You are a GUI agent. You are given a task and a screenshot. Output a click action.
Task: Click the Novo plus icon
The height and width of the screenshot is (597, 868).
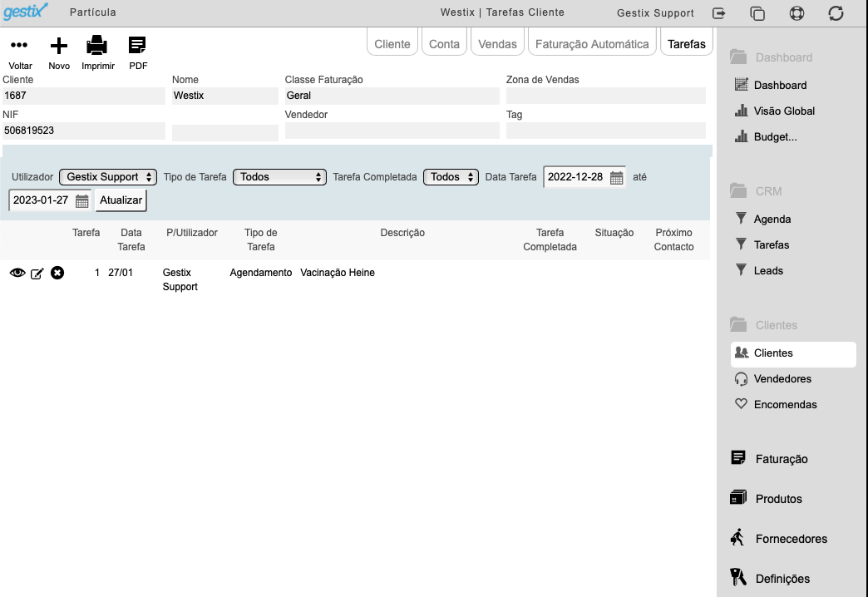59,46
